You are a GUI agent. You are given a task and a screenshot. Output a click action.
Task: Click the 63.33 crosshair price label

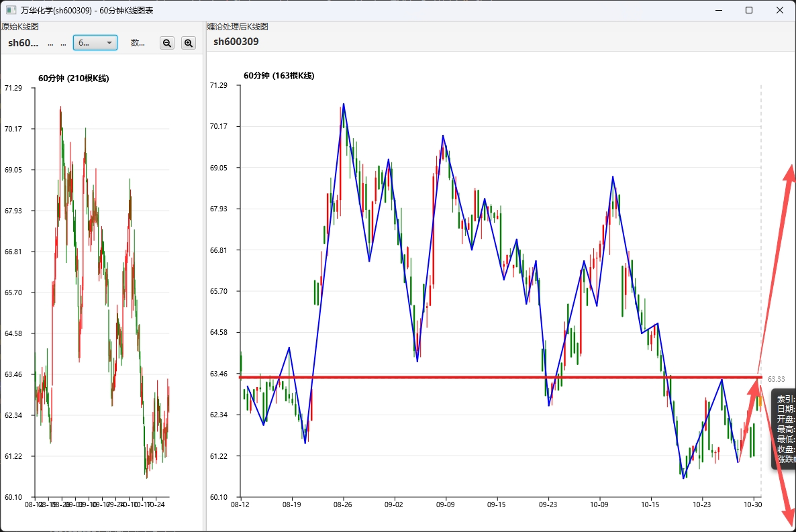[x=777, y=378]
